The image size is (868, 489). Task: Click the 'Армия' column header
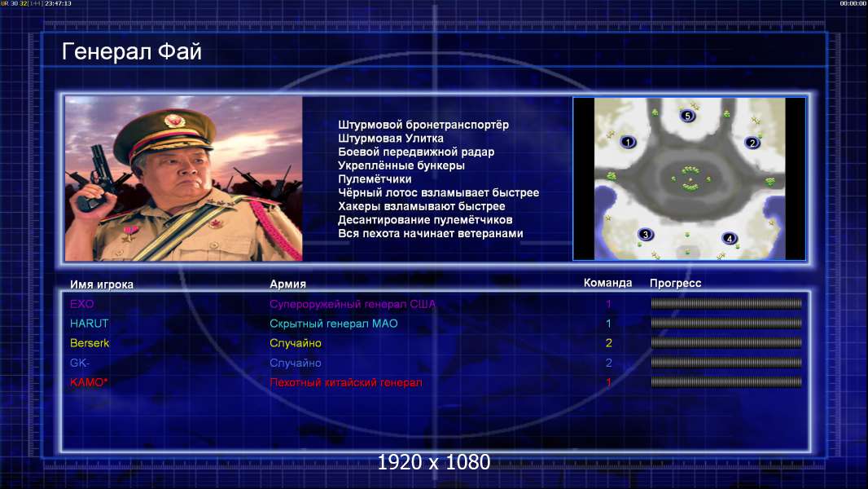point(288,284)
